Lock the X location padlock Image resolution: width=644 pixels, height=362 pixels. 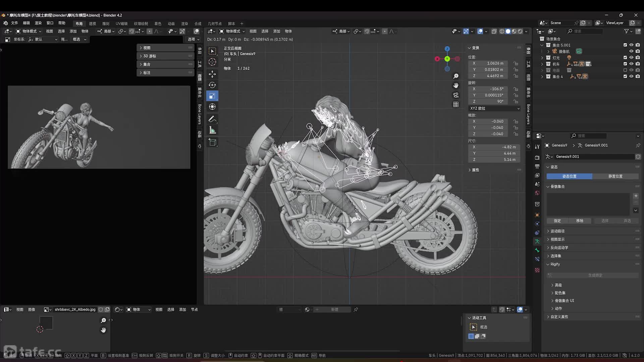click(516, 63)
